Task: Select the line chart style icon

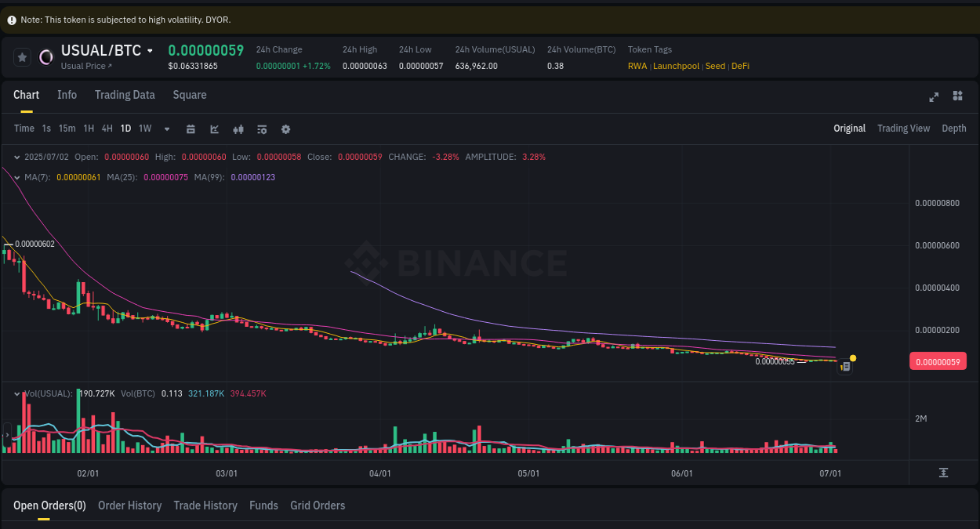Action: (x=214, y=129)
